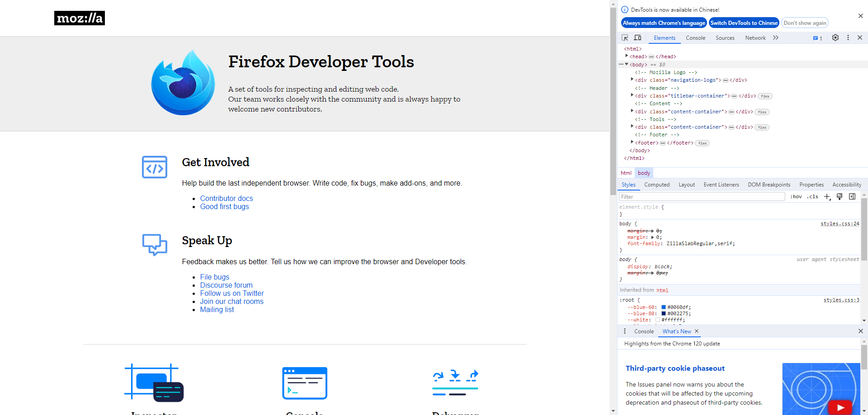Dismiss the DevTools language notification
868x415 pixels.
[861, 16]
